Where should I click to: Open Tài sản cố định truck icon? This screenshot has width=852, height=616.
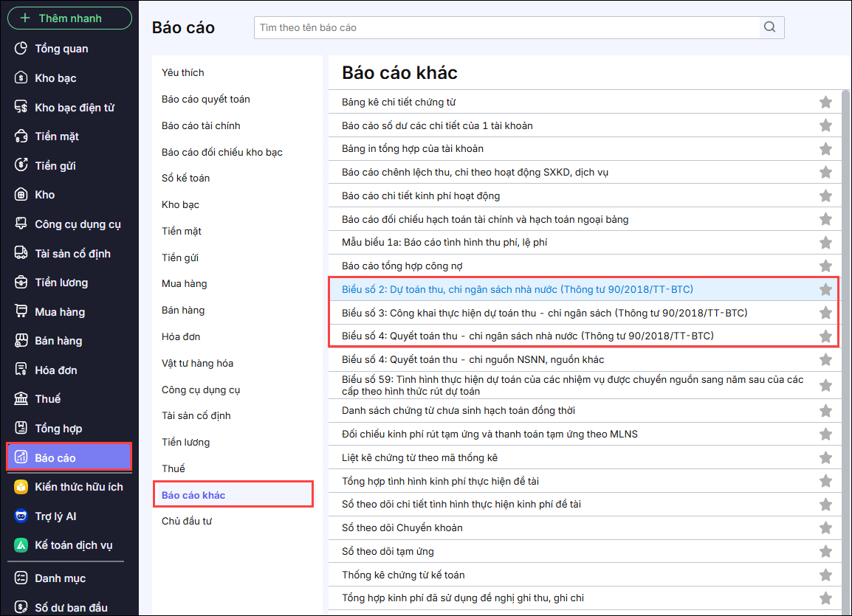[21, 254]
